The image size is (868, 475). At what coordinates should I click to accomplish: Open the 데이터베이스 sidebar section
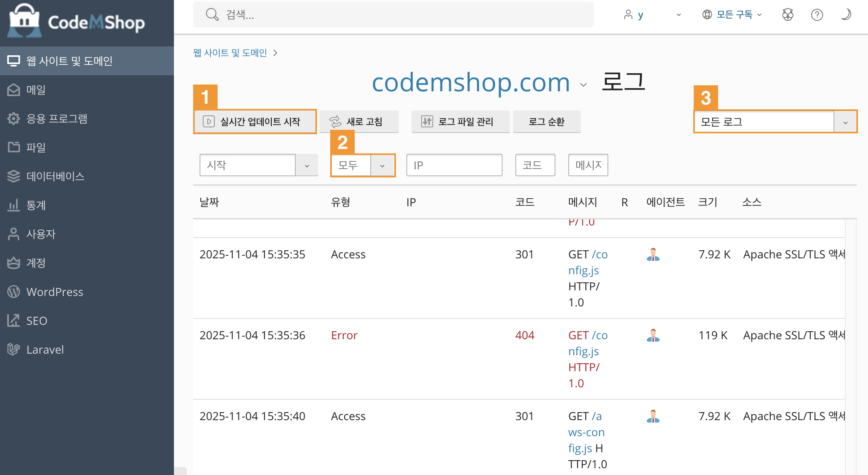pos(55,176)
